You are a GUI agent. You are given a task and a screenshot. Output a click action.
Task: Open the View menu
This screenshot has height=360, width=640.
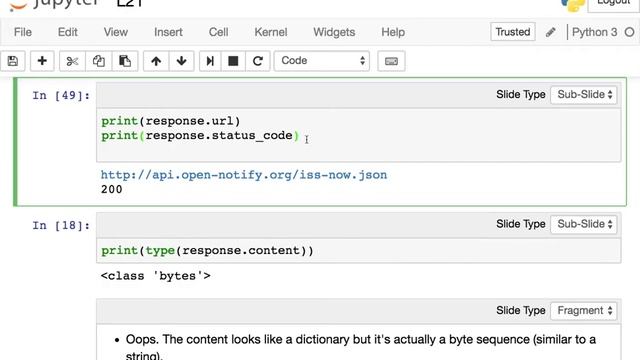click(116, 32)
